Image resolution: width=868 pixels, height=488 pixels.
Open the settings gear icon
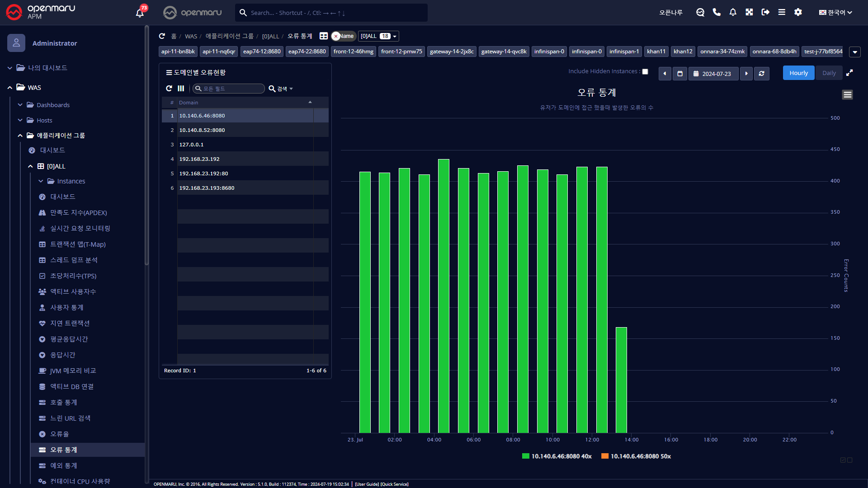798,12
